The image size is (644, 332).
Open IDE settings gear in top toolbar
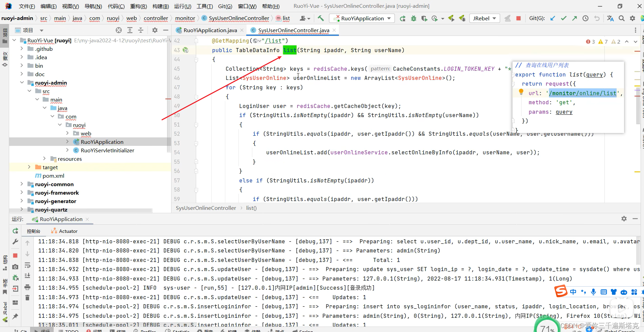pos(632,18)
